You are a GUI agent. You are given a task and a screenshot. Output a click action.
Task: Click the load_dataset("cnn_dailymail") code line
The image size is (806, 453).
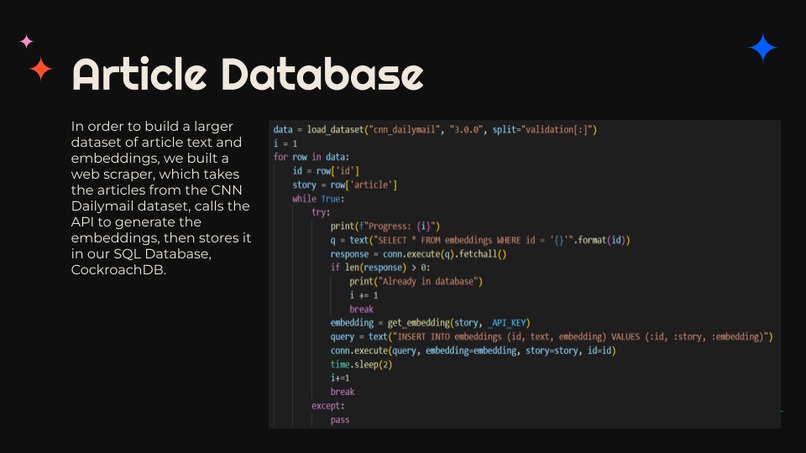tap(435, 130)
